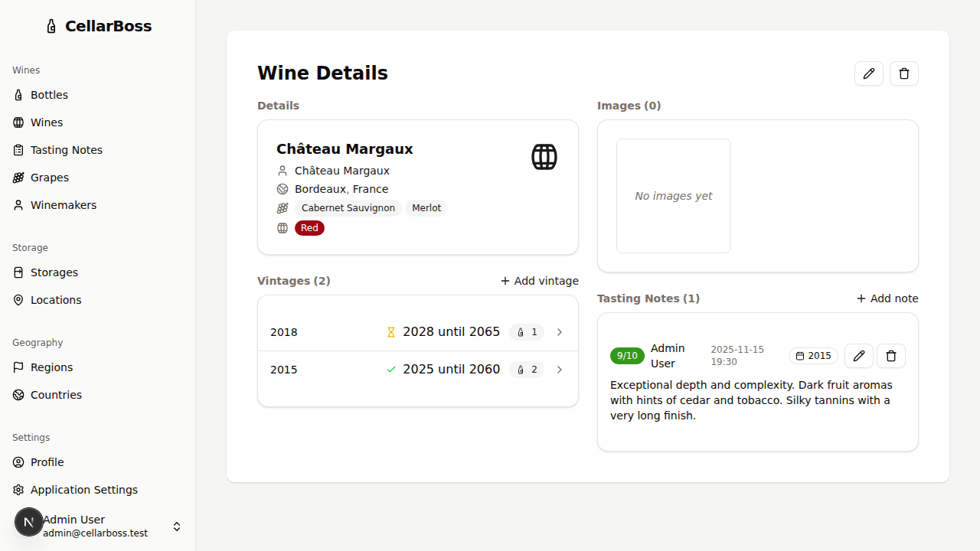Delete the Admin User tasting note
The height and width of the screenshot is (551, 980).
pos(891,356)
